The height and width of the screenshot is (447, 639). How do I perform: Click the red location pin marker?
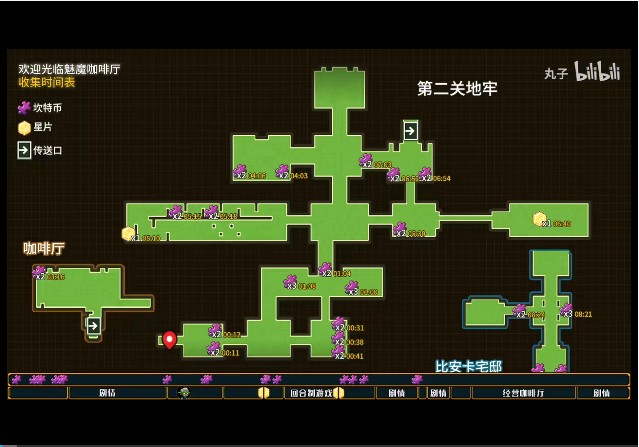click(170, 339)
